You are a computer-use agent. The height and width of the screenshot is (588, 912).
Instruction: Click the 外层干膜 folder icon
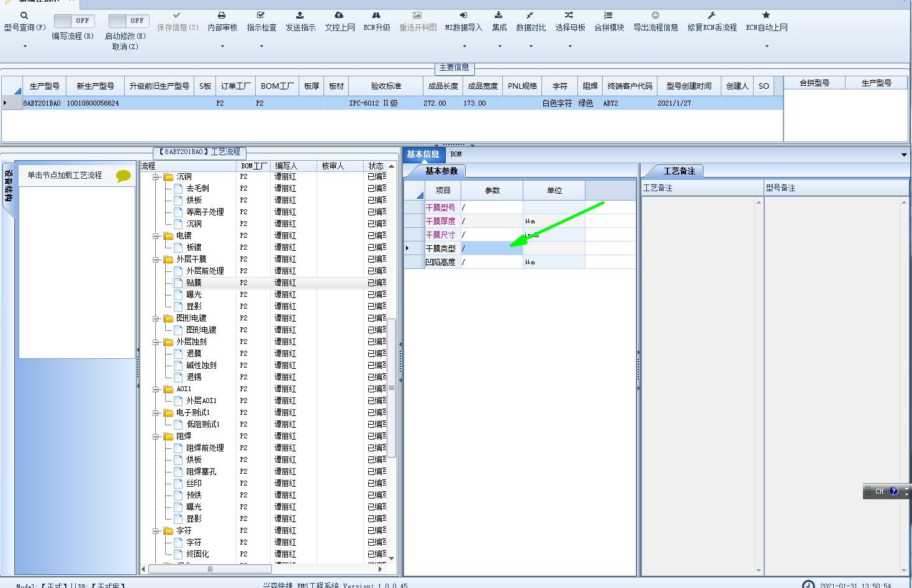169,260
